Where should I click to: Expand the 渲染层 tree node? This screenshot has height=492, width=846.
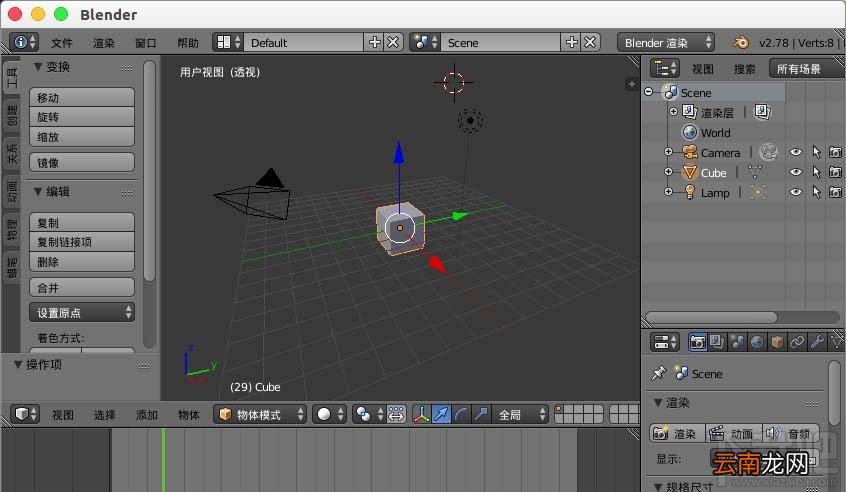(x=673, y=112)
